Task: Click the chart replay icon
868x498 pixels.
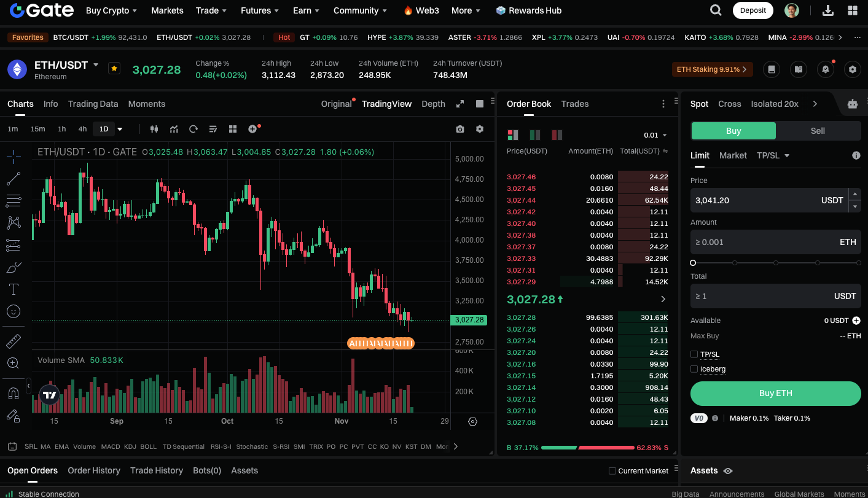Action: click(194, 129)
